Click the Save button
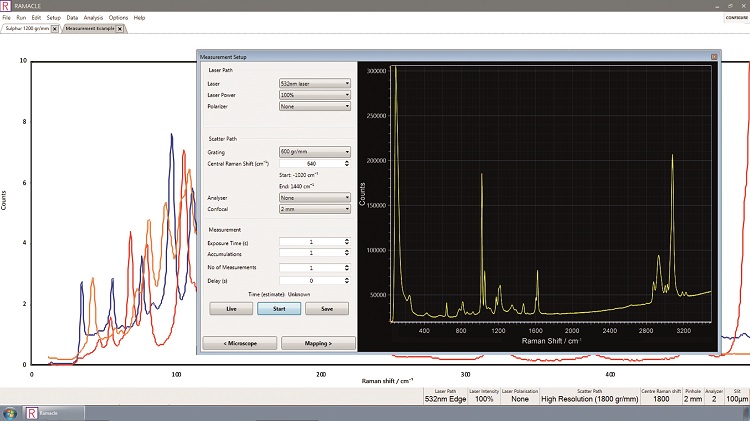 [327, 309]
